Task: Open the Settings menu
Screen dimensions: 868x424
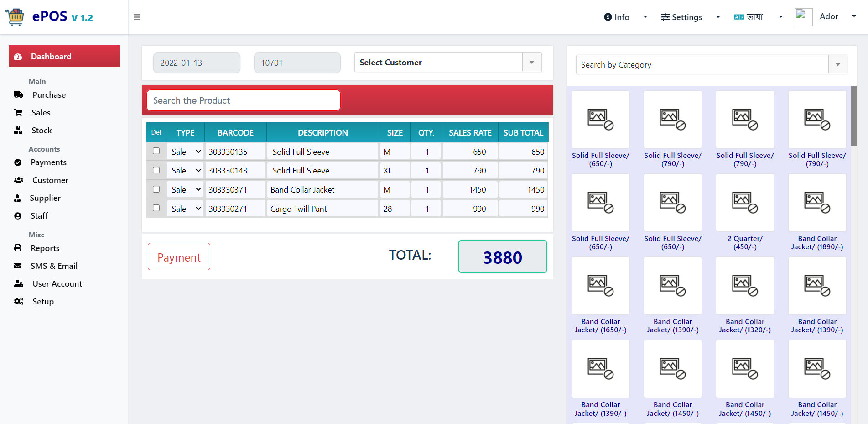Action: (x=691, y=17)
